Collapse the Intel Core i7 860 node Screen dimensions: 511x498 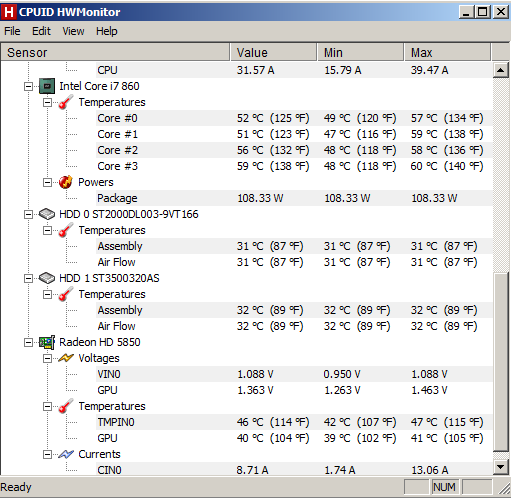coord(29,87)
